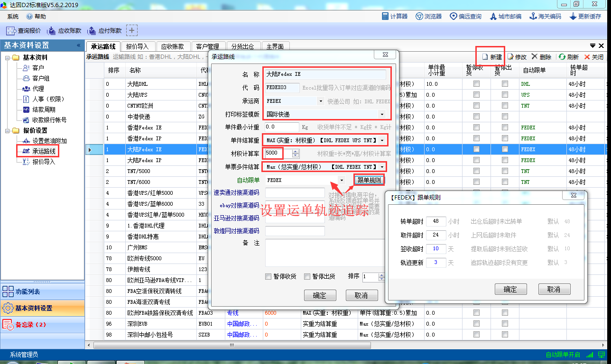
Task: Open the 计算器 calculator tool
Action: 395,16
